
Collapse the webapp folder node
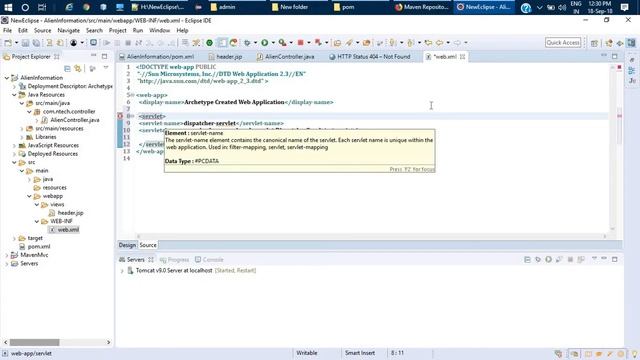[29, 196]
